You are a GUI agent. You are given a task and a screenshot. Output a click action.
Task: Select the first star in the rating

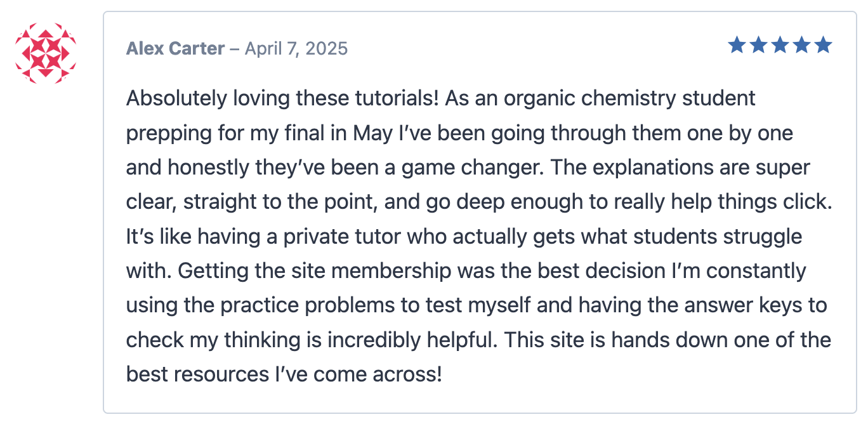click(737, 45)
